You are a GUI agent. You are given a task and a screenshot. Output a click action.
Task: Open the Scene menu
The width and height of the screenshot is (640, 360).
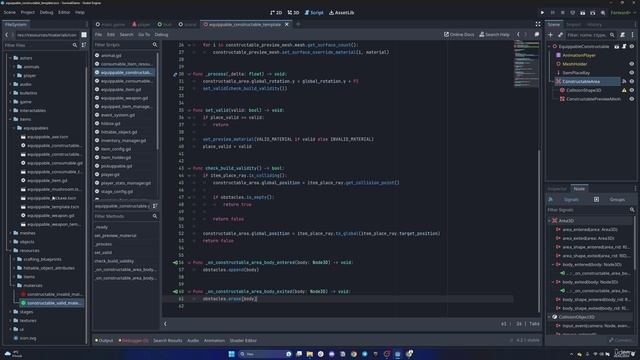click(x=10, y=13)
